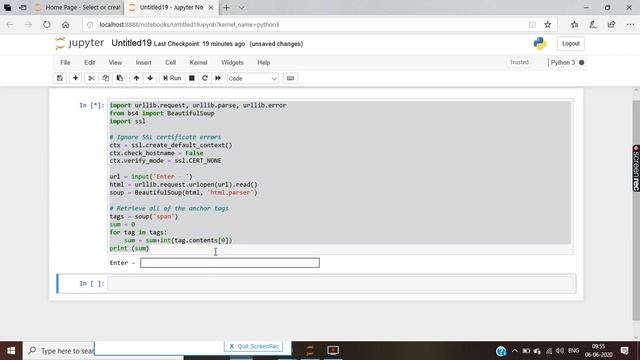640x360 pixels.
Task: Open browser settings and more menu
Action: (x=630, y=24)
